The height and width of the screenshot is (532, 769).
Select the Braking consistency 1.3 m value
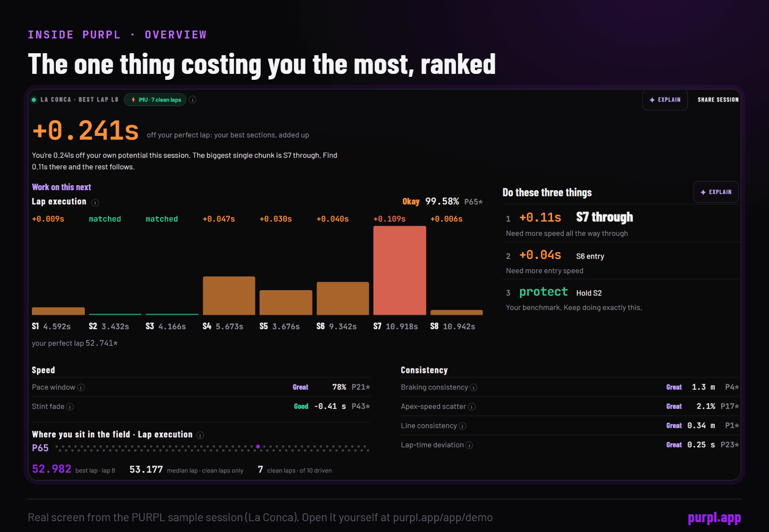pyautogui.click(x=703, y=387)
